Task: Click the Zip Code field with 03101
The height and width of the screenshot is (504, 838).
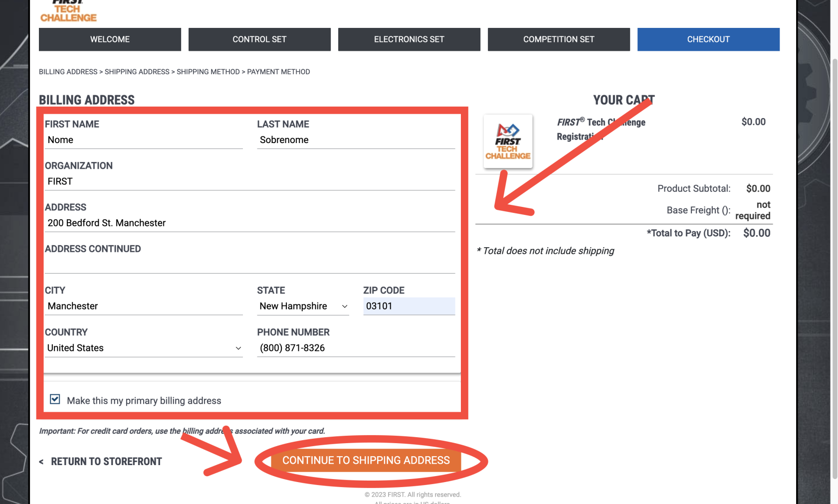Action: [409, 306]
